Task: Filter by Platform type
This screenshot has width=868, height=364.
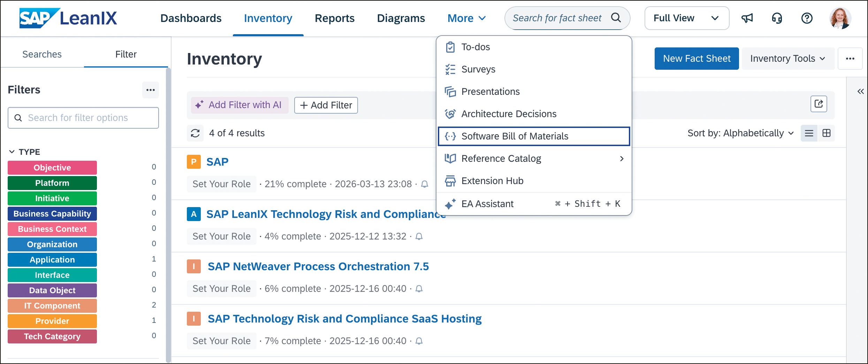Action: [52, 183]
